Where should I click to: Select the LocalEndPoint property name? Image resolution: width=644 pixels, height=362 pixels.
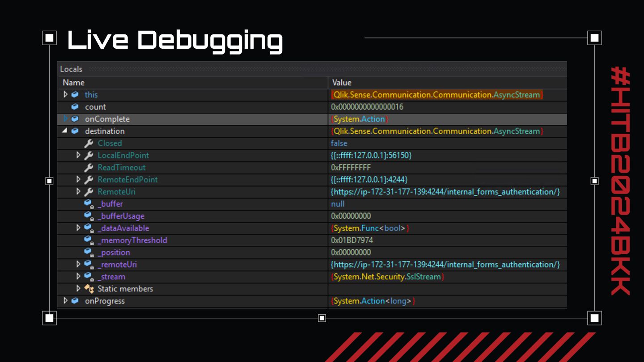click(x=123, y=155)
